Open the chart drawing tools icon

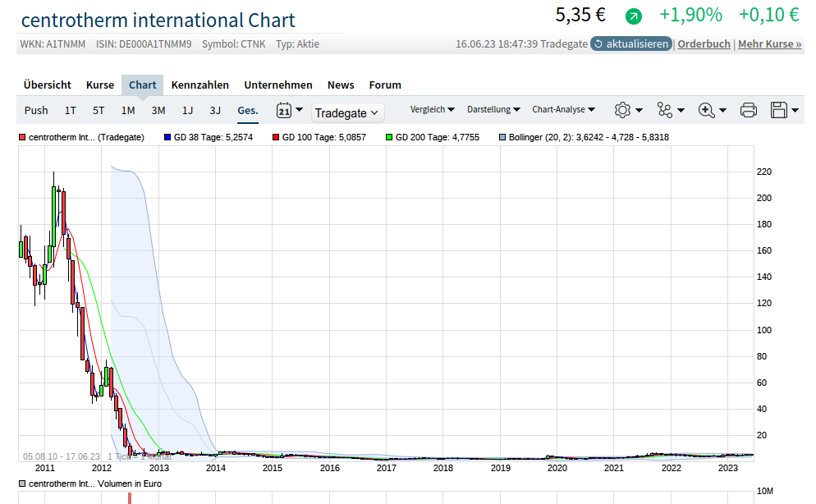click(665, 110)
